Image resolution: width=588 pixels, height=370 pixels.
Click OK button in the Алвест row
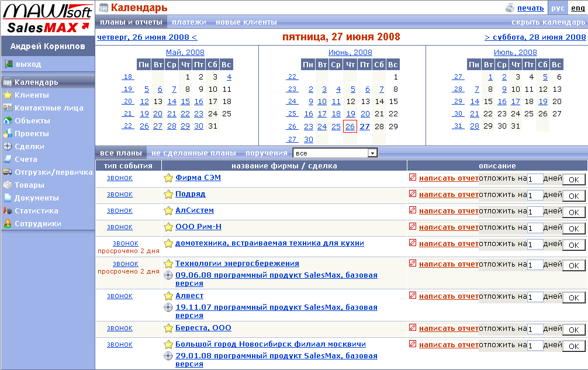tap(574, 298)
